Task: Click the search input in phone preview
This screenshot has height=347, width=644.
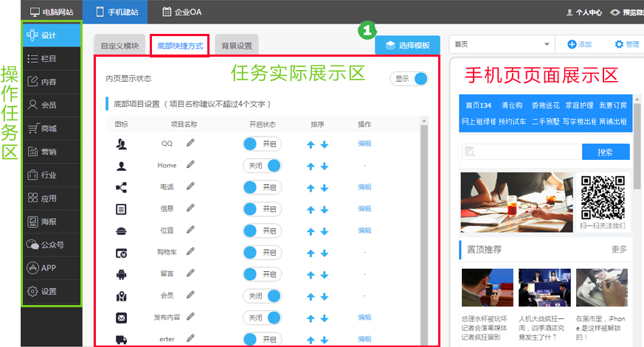Action: point(522,153)
